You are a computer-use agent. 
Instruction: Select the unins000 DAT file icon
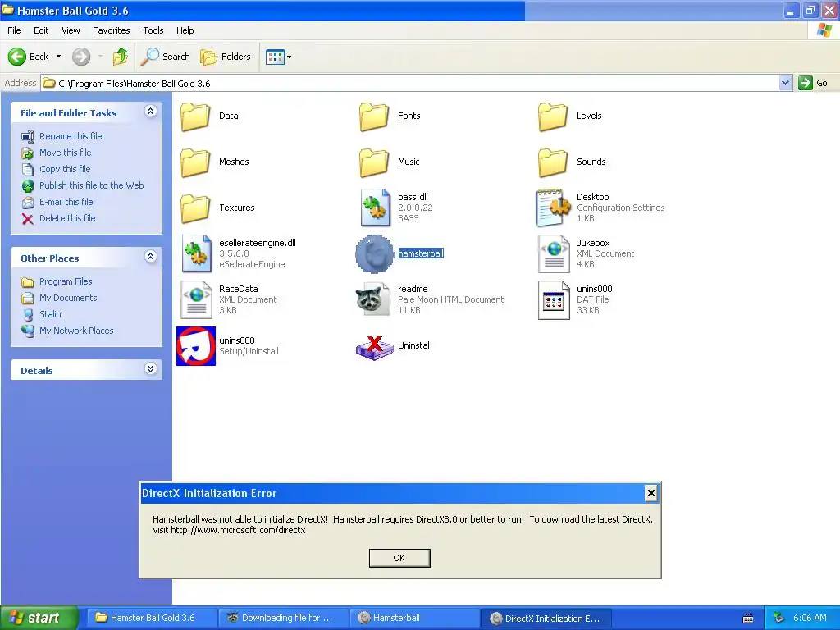554,300
